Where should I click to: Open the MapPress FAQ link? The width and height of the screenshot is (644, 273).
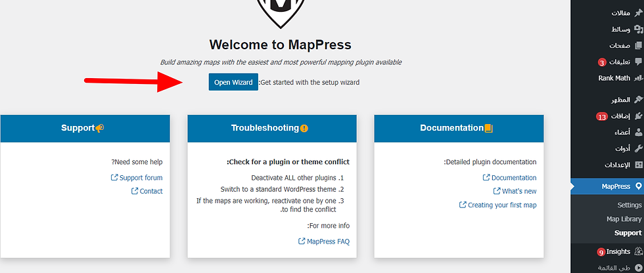[328, 241]
